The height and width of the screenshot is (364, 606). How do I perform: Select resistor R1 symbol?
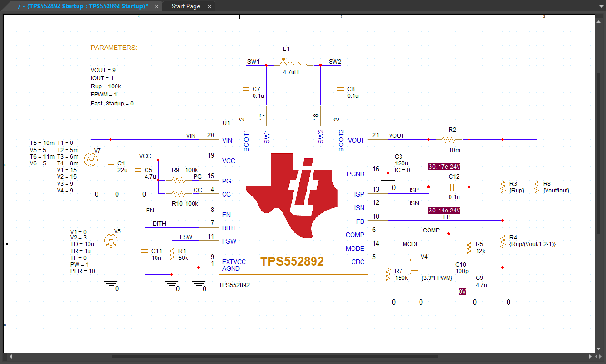pyautogui.click(x=171, y=254)
